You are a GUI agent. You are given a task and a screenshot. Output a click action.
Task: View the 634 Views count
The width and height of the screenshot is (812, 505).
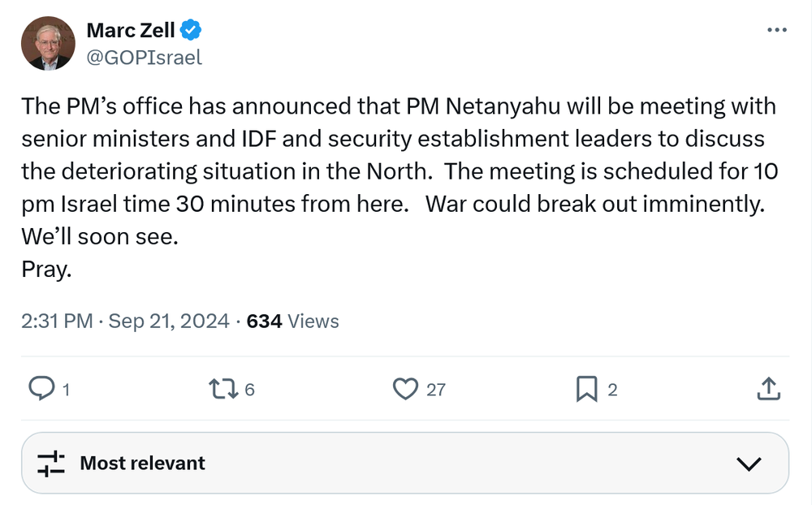tap(292, 322)
